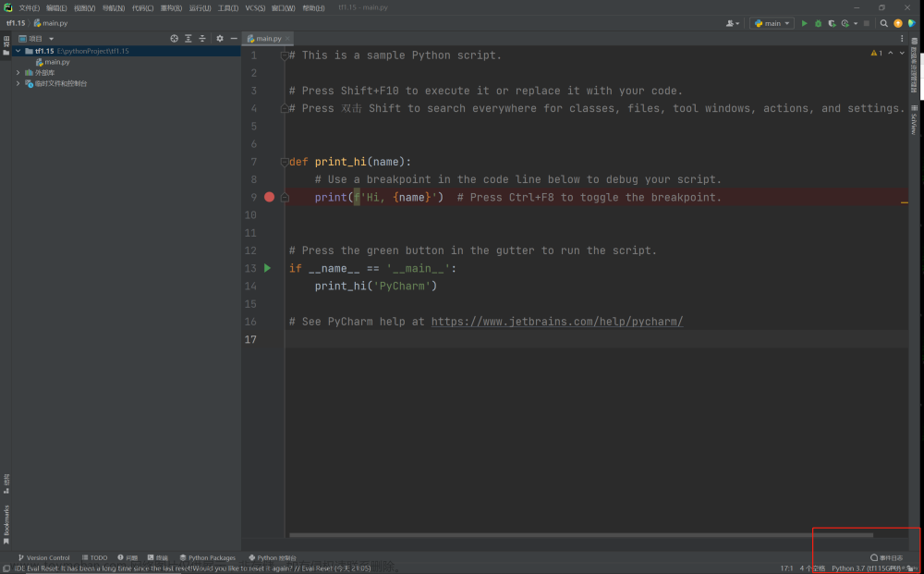Open the 项目 view dropdown
The height and width of the screenshot is (574, 924).
[x=36, y=38]
